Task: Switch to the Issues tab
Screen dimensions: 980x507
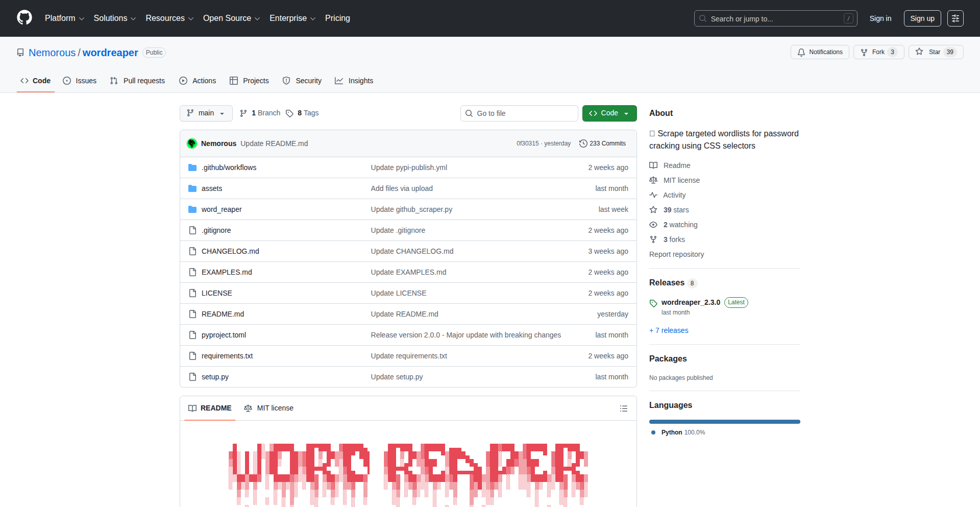Action: click(80, 81)
